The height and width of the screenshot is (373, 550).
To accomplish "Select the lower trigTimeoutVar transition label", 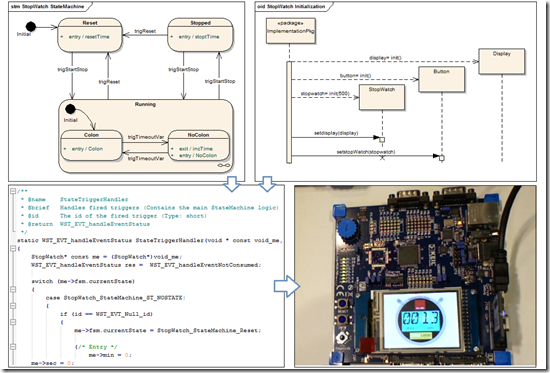I will point(146,158).
